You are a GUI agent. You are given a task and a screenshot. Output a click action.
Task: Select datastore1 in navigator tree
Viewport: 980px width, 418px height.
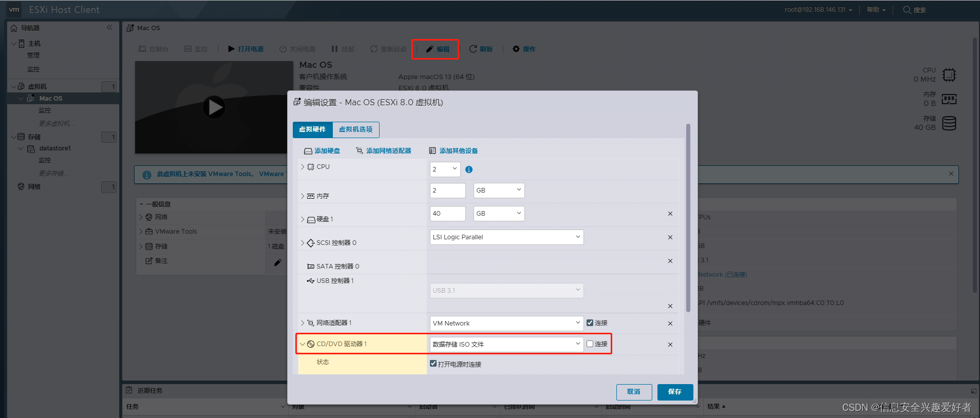55,148
